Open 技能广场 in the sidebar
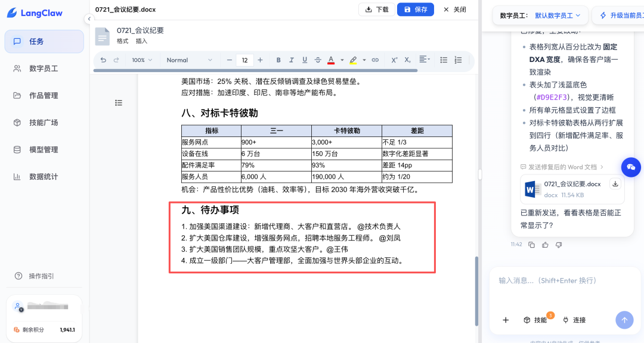Image resolution: width=644 pixels, height=343 pixels. (44, 123)
